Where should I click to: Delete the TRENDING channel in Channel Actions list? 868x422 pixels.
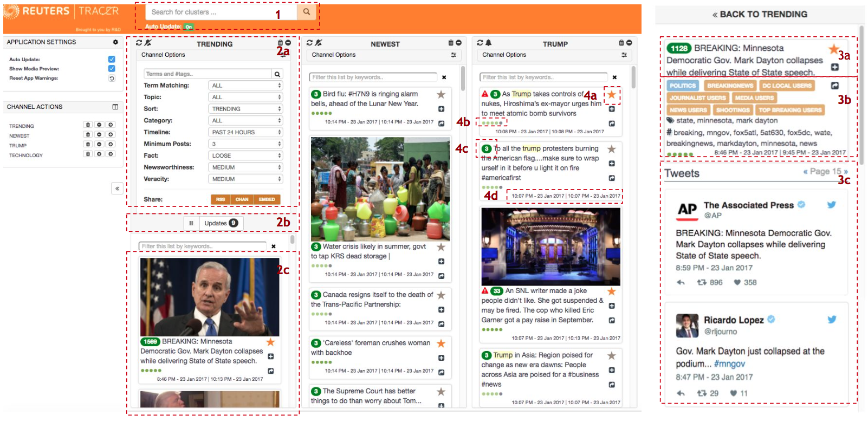(88, 125)
